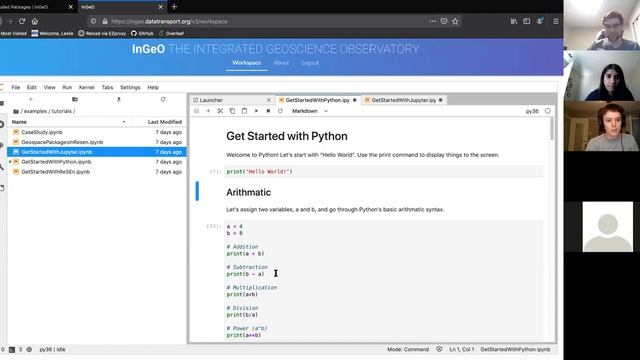
Task: Select the Arithmatic heading cell
Action: (x=248, y=192)
